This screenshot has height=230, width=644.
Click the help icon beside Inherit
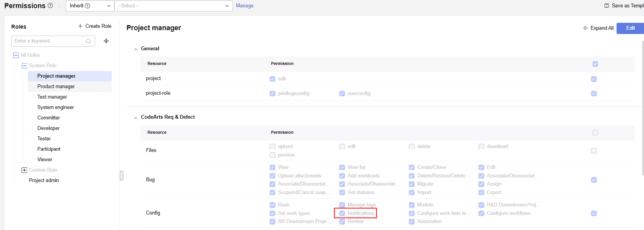(x=87, y=6)
